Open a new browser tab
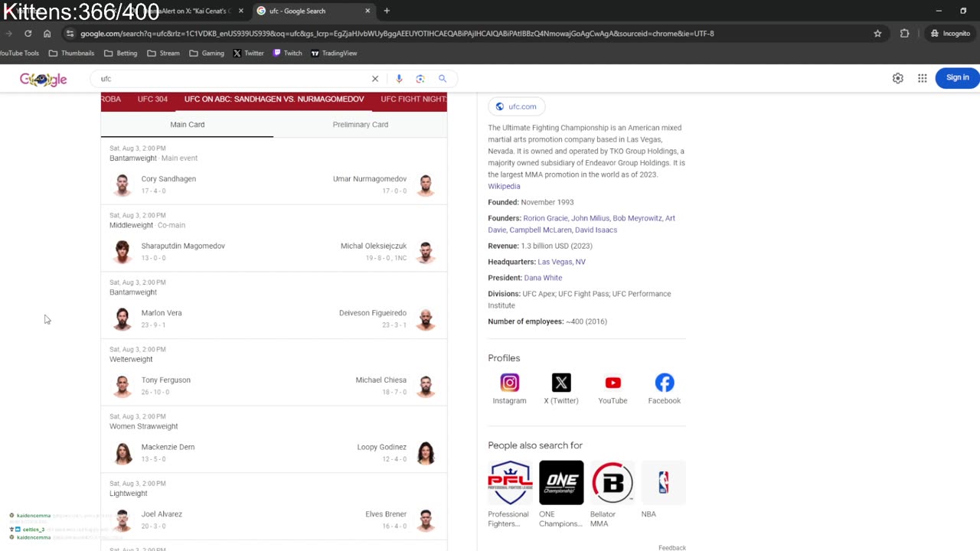 coord(387,11)
